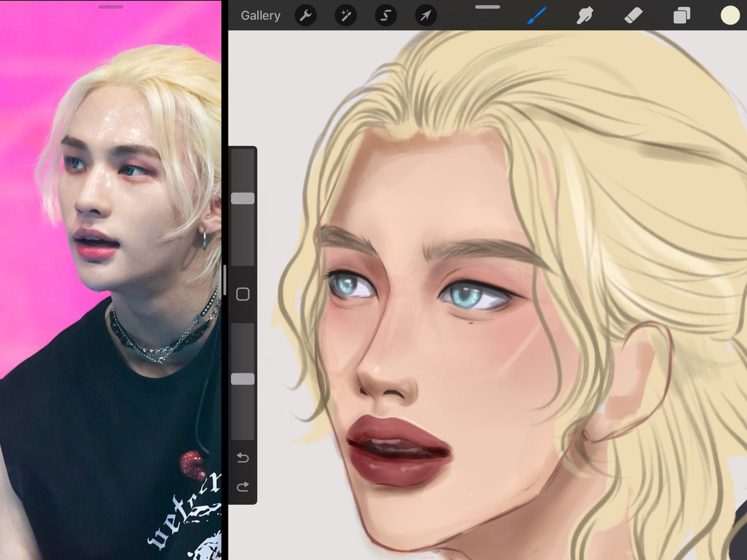The image size is (747, 560).
Task: Open the Layers panel
Action: coord(682,16)
